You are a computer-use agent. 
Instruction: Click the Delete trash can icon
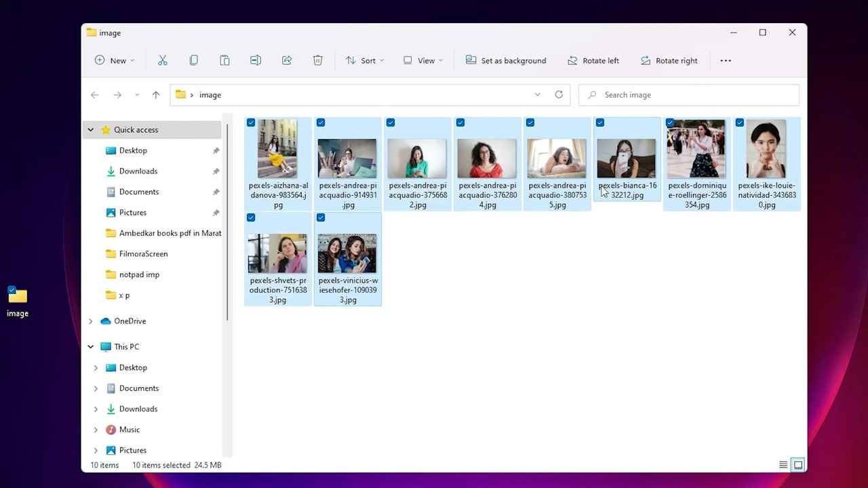(x=317, y=60)
